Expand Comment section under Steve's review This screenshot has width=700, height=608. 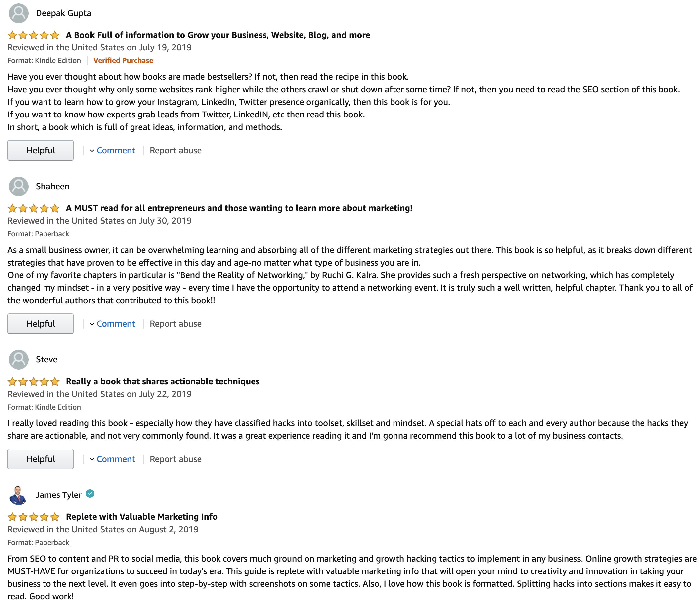[x=112, y=459]
